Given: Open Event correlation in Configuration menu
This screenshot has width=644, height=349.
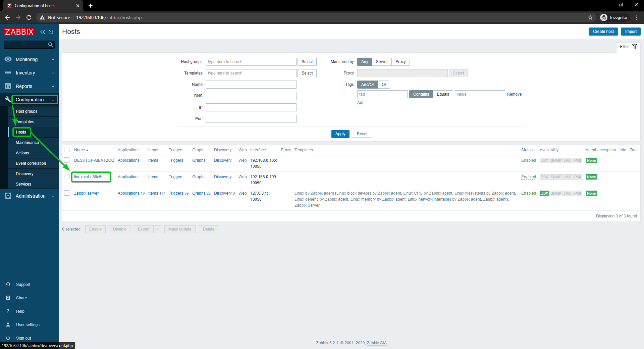Looking at the screenshot, I should (31, 163).
